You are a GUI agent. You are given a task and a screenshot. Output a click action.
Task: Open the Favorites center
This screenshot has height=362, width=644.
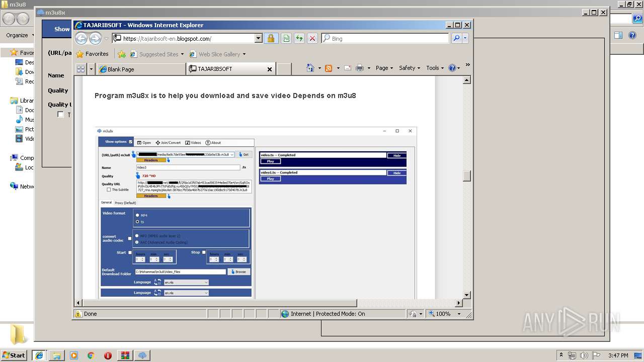(x=92, y=54)
